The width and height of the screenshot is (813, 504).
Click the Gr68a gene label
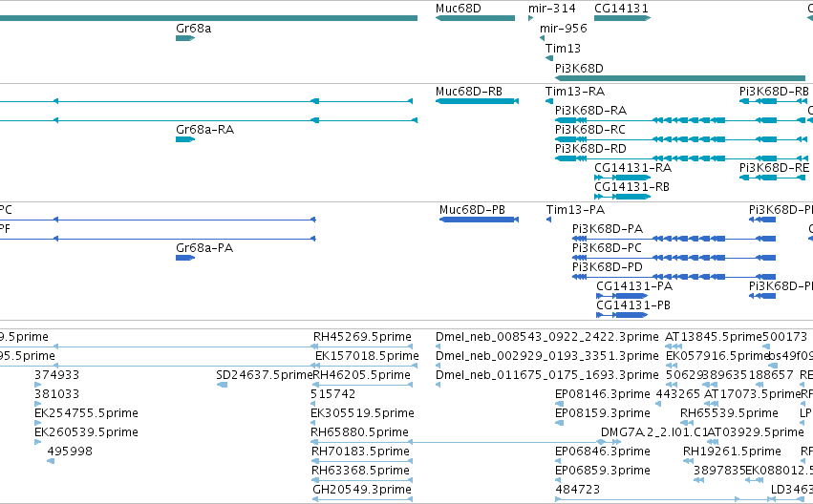point(193,29)
